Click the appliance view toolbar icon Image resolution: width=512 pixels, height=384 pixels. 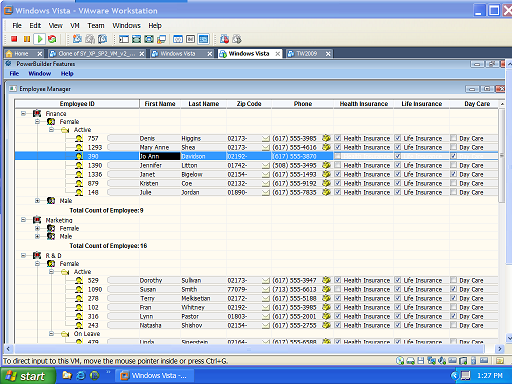[x=190, y=39]
